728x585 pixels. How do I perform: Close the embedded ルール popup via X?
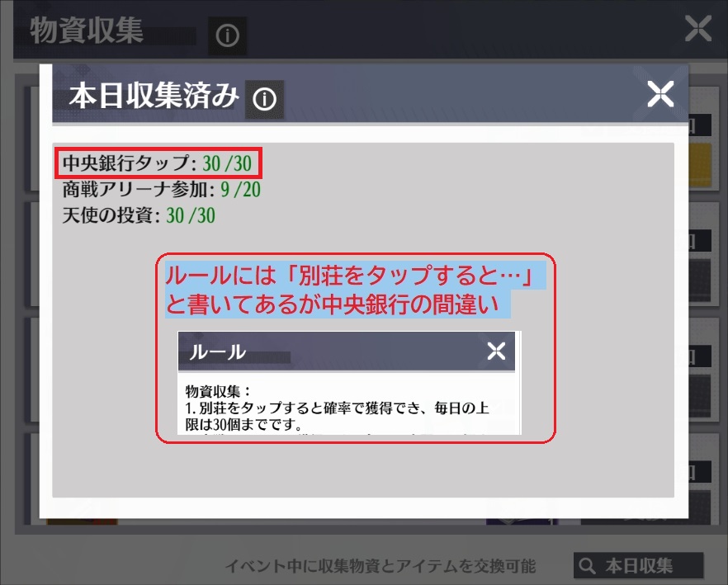pos(496,351)
